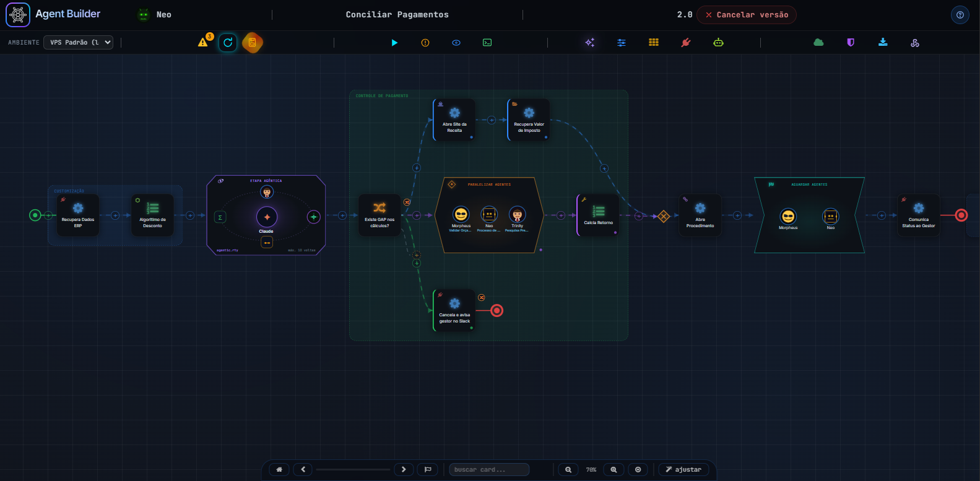The width and height of the screenshot is (980, 481).
Task: Click the Morpheus agent in Paralelizar Agentes
Action: click(x=461, y=215)
